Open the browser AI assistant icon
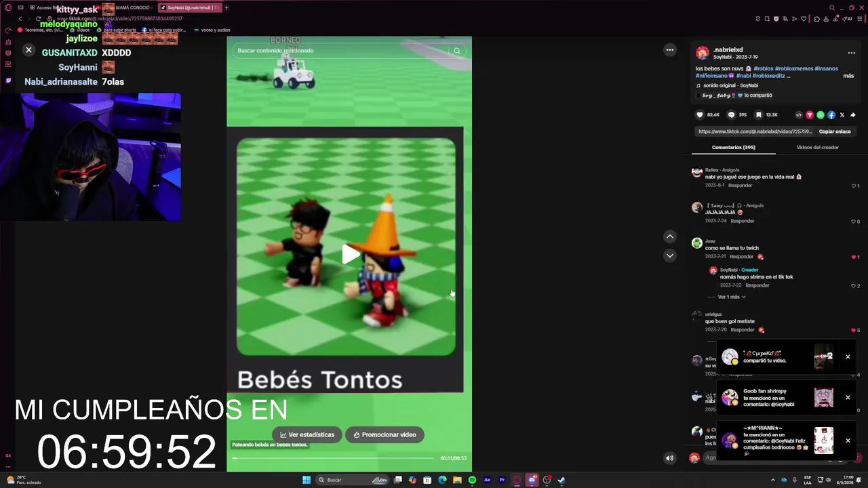868x488 pixels. [x=848, y=18]
